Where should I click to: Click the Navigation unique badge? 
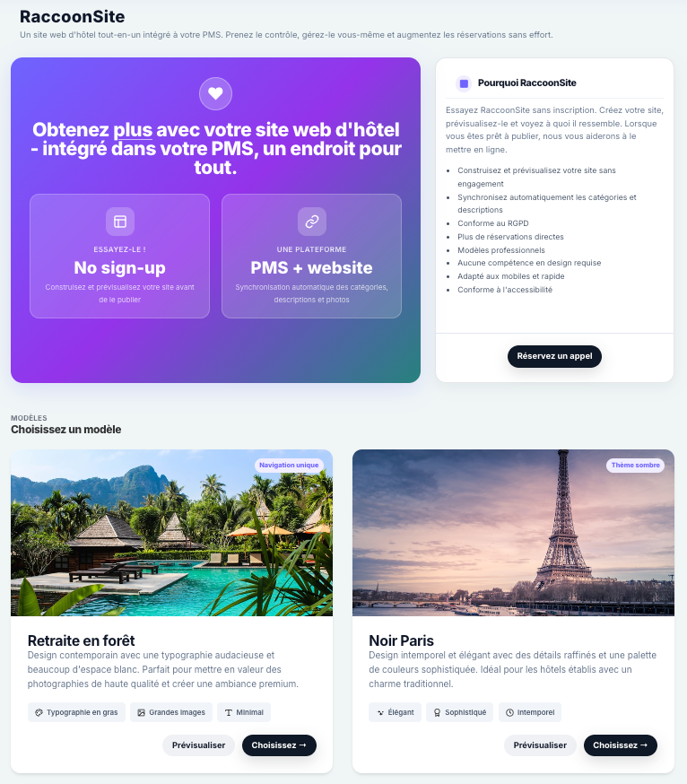pyautogui.click(x=289, y=465)
